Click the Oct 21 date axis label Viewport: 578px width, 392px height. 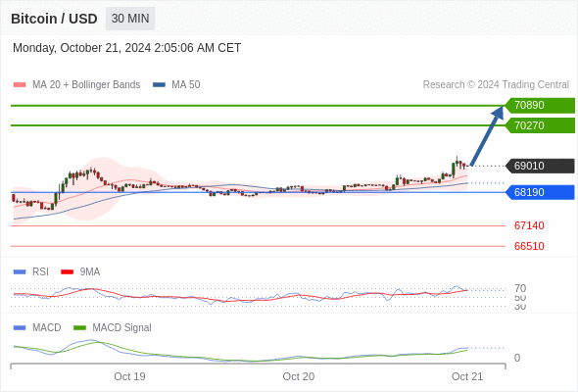click(467, 376)
